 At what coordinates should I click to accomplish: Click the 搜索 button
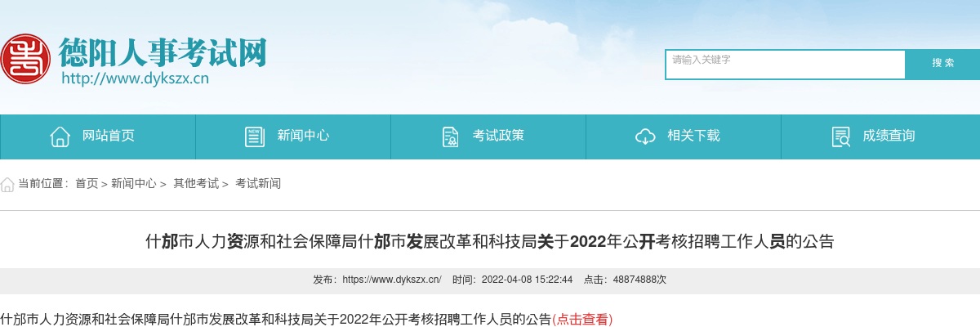[x=943, y=64]
